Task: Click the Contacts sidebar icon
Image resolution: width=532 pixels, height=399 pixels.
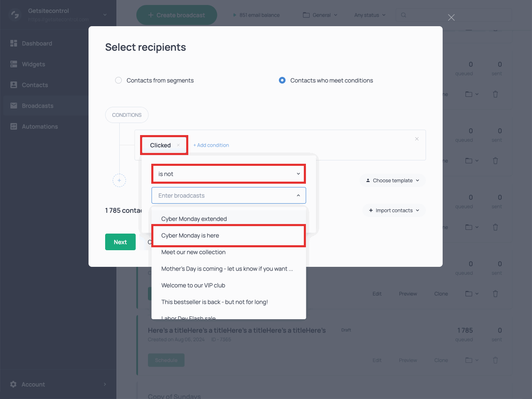Action: [x=14, y=85]
